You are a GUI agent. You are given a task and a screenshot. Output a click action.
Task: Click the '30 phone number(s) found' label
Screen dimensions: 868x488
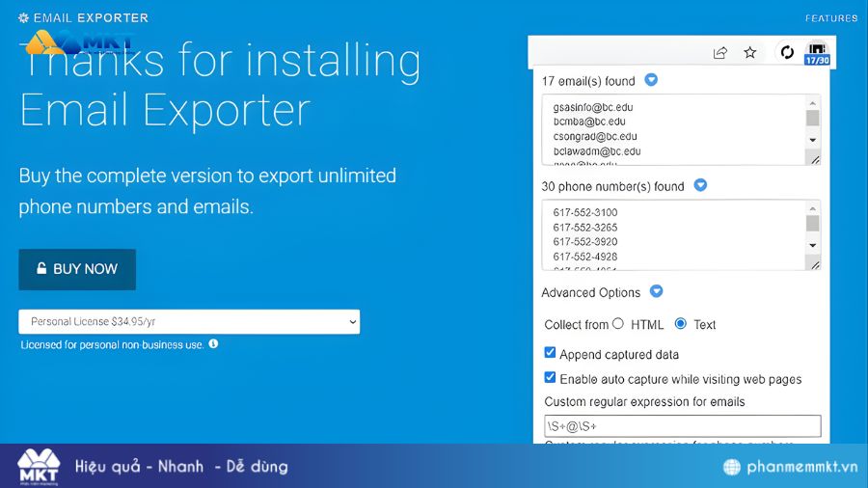tap(612, 186)
